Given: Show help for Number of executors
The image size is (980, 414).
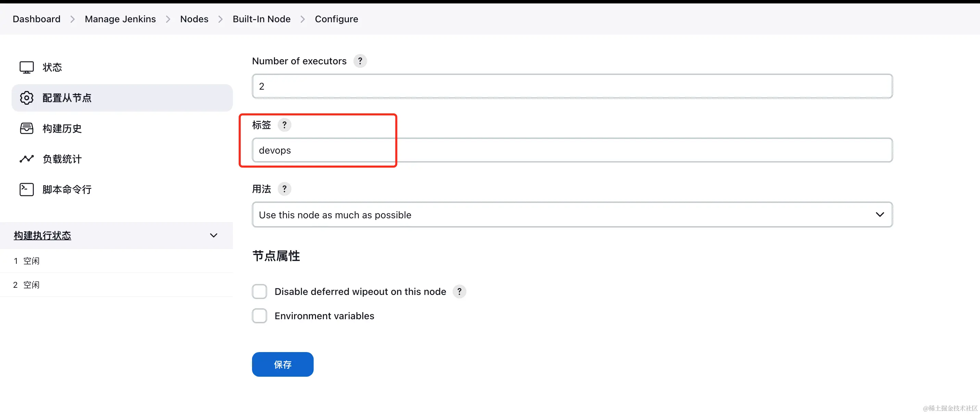Looking at the screenshot, I should click(x=360, y=61).
